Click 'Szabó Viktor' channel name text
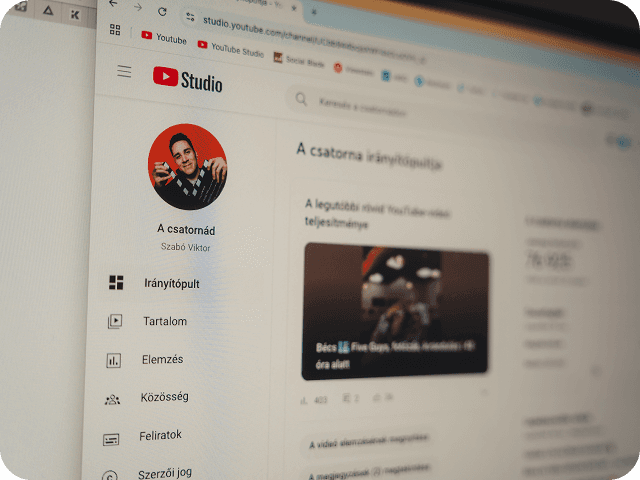Viewport: 640px width, 480px height. 185,247
